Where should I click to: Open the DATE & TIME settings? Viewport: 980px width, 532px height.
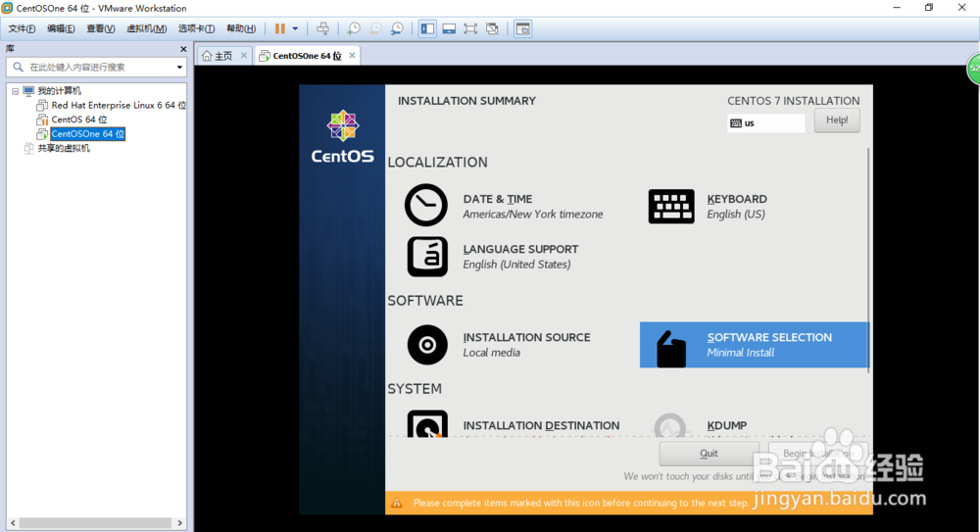533,207
